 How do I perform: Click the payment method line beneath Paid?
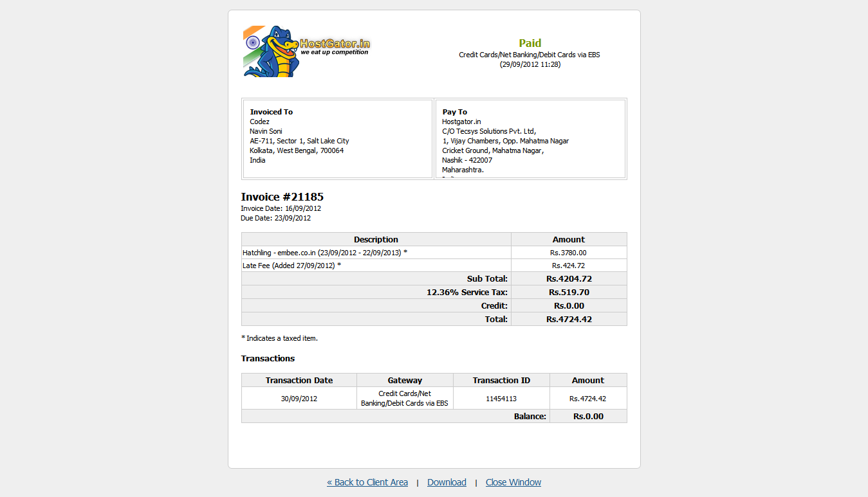tap(530, 55)
